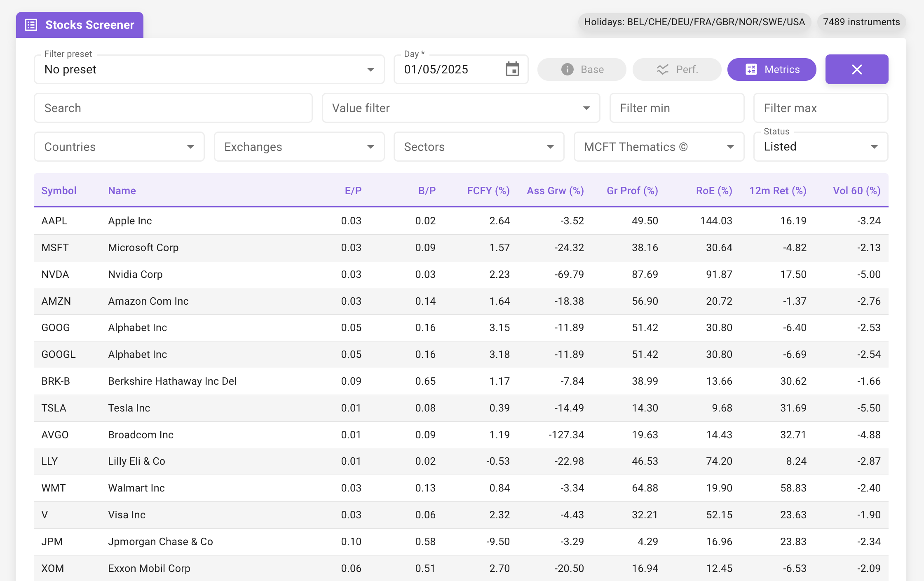Open the calendar date picker icon
The image size is (924, 581).
click(x=512, y=69)
